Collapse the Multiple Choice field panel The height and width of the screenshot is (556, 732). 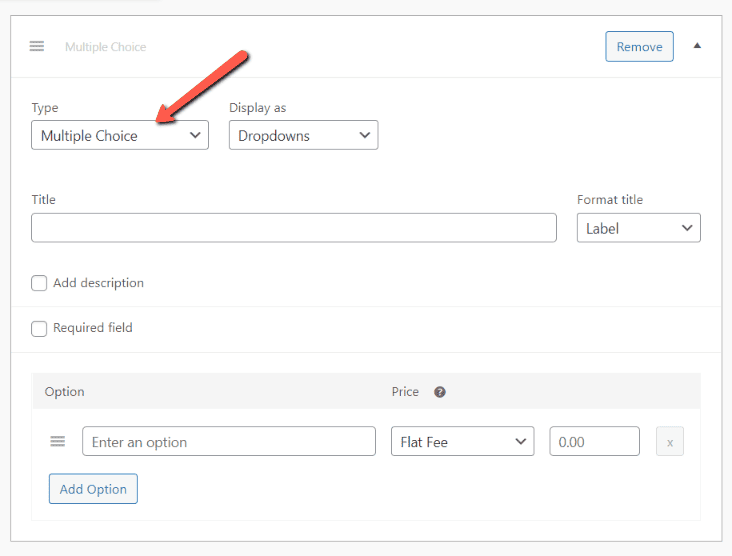(x=697, y=46)
